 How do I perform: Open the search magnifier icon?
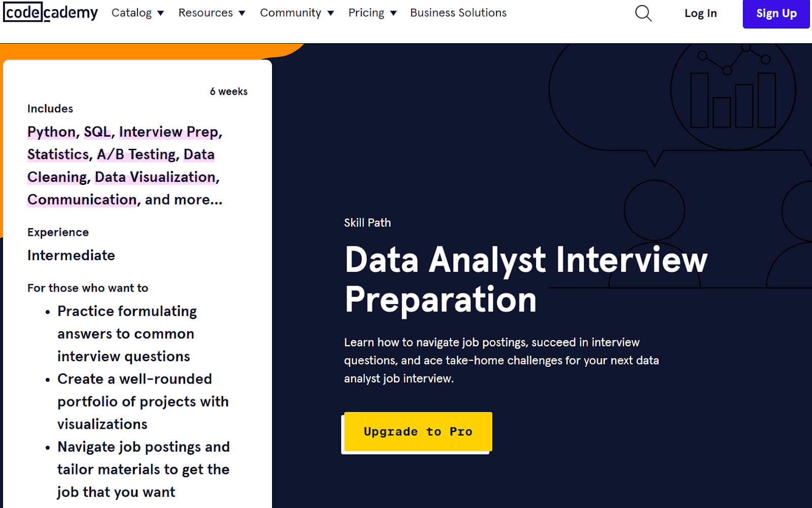pyautogui.click(x=644, y=13)
